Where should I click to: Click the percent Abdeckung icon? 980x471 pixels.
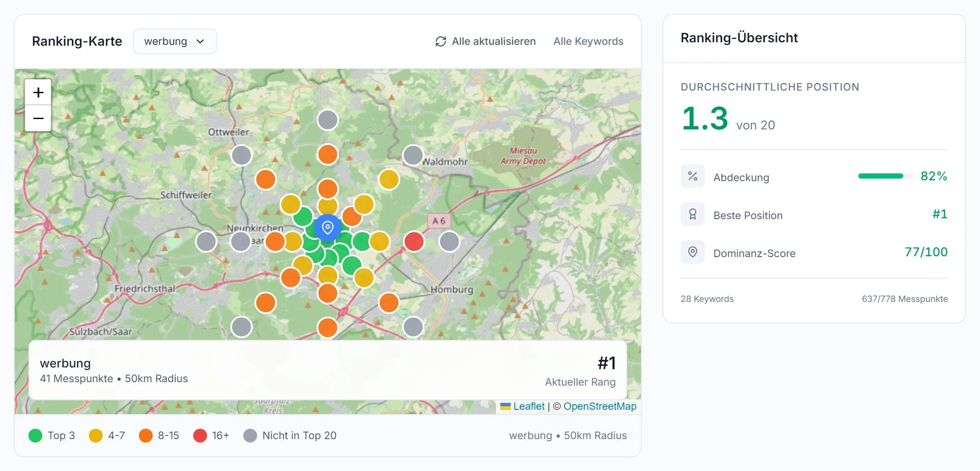click(x=693, y=176)
